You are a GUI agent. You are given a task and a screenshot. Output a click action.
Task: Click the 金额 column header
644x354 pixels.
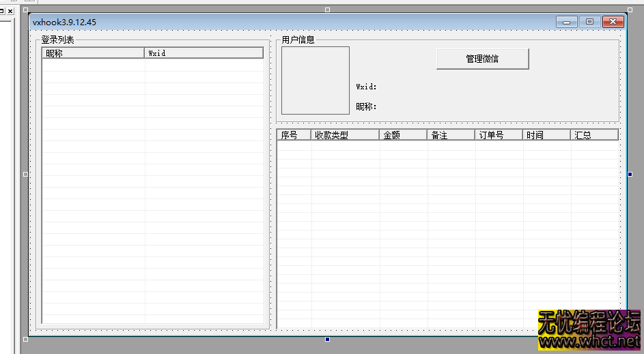click(x=403, y=135)
